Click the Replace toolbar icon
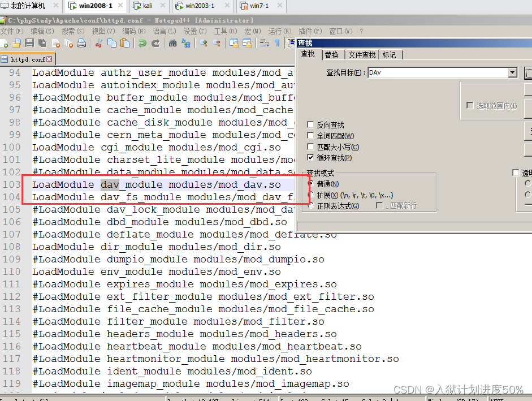This screenshot has width=532, height=401. [x=186, y=43]
